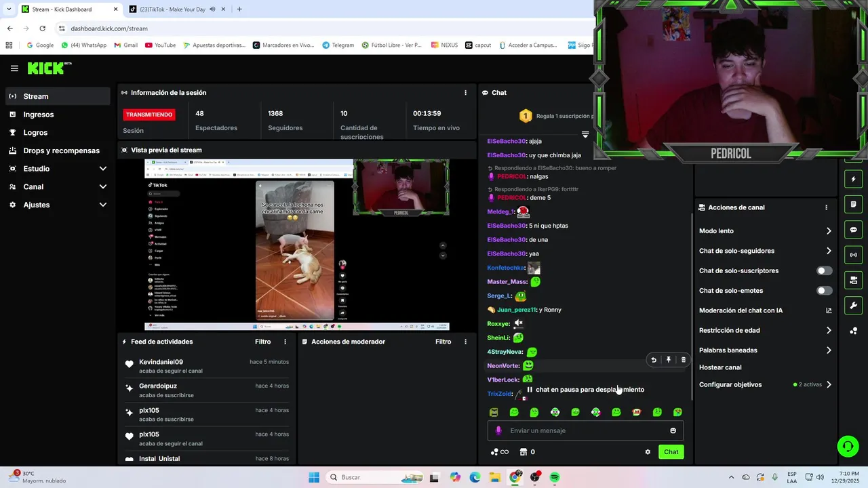Delete the hovered NeonVorte chat message
This screenshot has width=868, height=488.
pos(684,360)
